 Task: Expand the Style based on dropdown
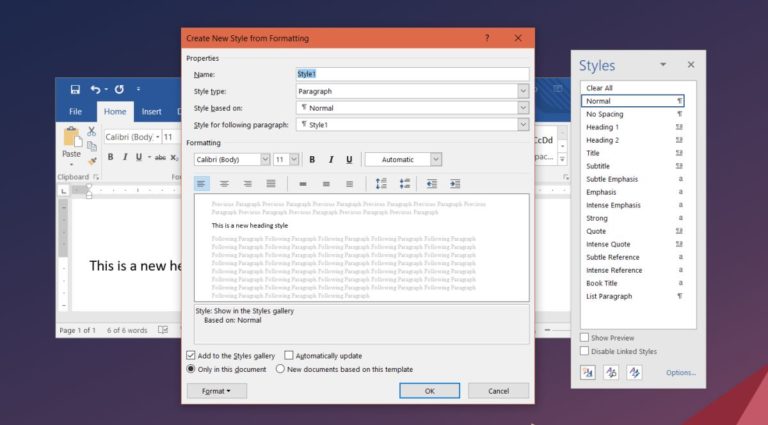[523, 107]
